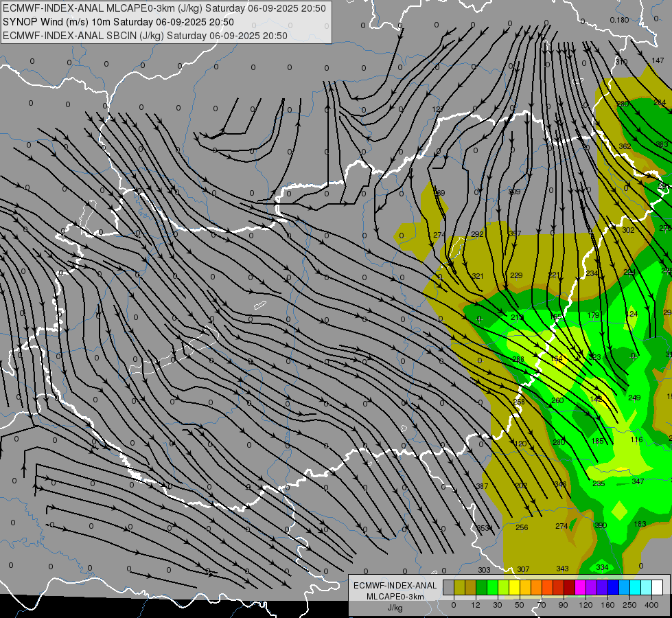Click the map value 183
Screen dimensions: 672x618
640,524
